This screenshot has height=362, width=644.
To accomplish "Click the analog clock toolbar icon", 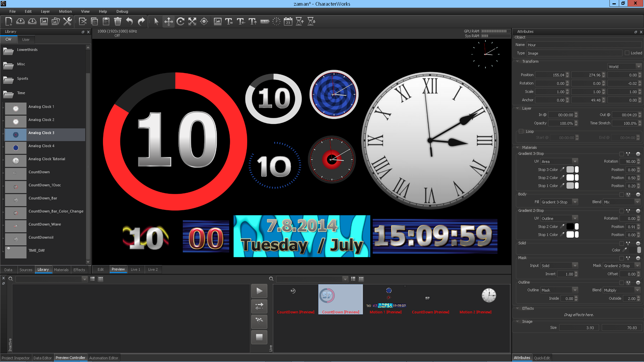I will pos(276,21).
